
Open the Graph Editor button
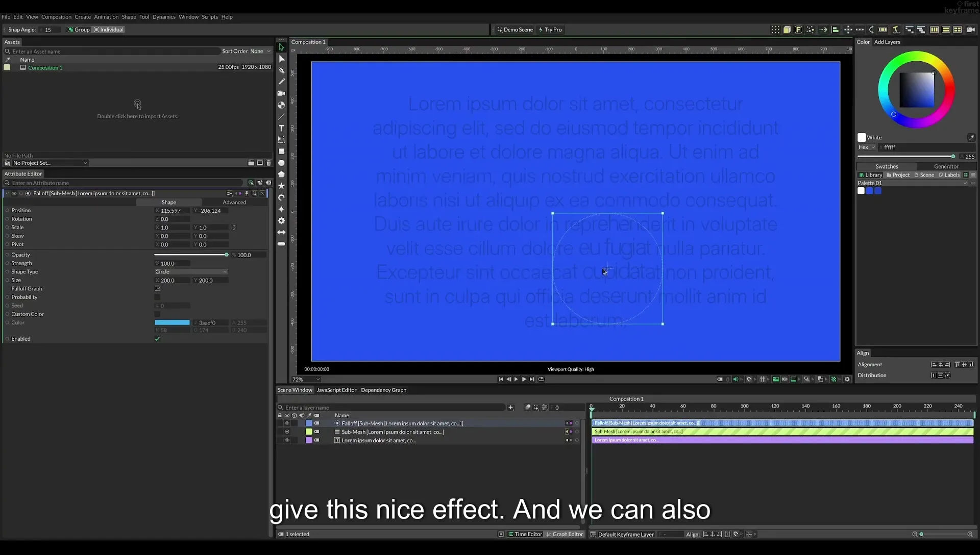pyautogui.click(x=565, y=534)
